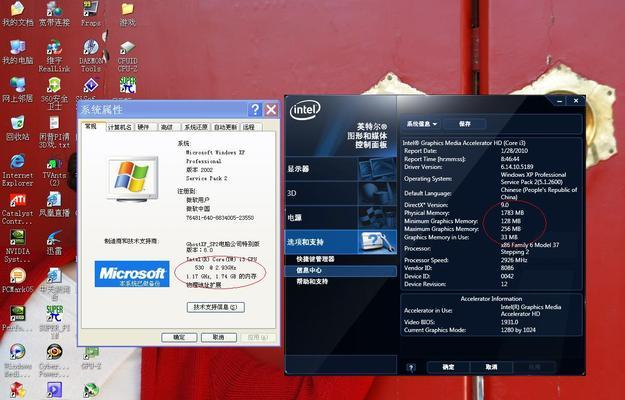This screenshot has height=400, width=625.
Task: Click the Intel logo in control panel
Action: pyautogui.click(x=305, y=110)
